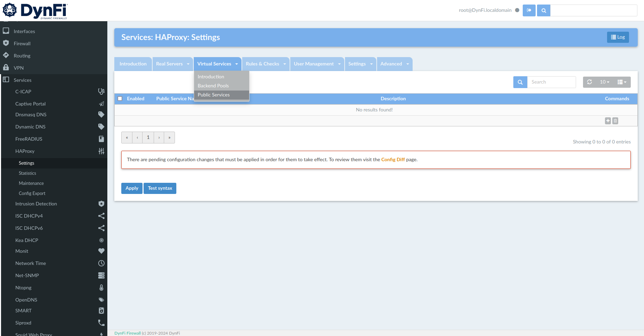The image size is (644, 336).
Task: Click the HAProxy sliders icon
Action: point(101,151)
